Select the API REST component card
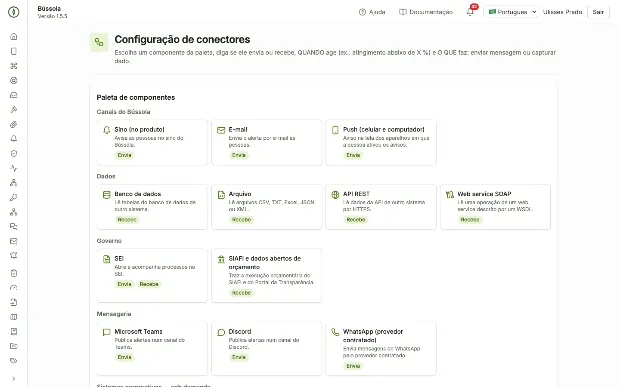Viewport: 620px width, 387px height. (381, 207)
